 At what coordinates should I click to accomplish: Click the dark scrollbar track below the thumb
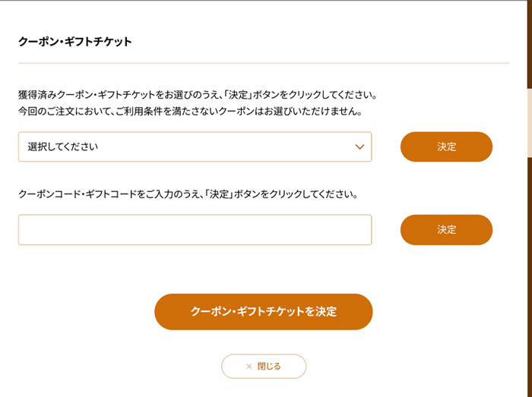click(530, 277)
